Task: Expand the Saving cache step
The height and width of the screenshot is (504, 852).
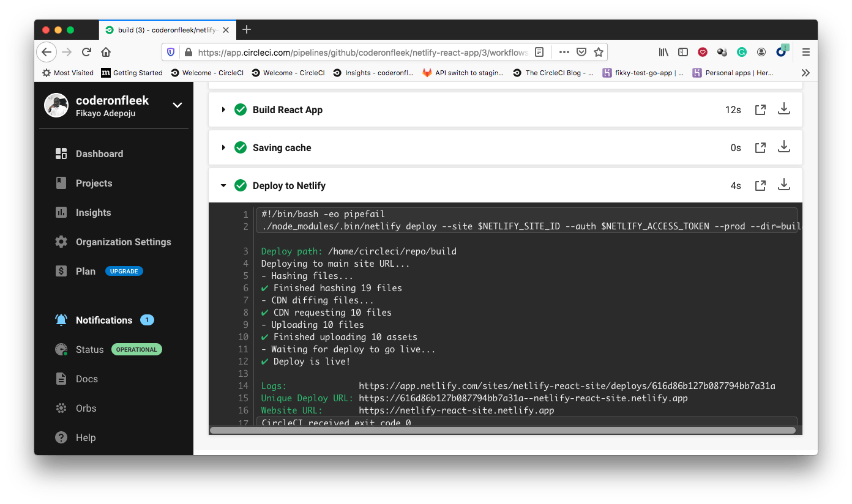Action: point(223,147)
